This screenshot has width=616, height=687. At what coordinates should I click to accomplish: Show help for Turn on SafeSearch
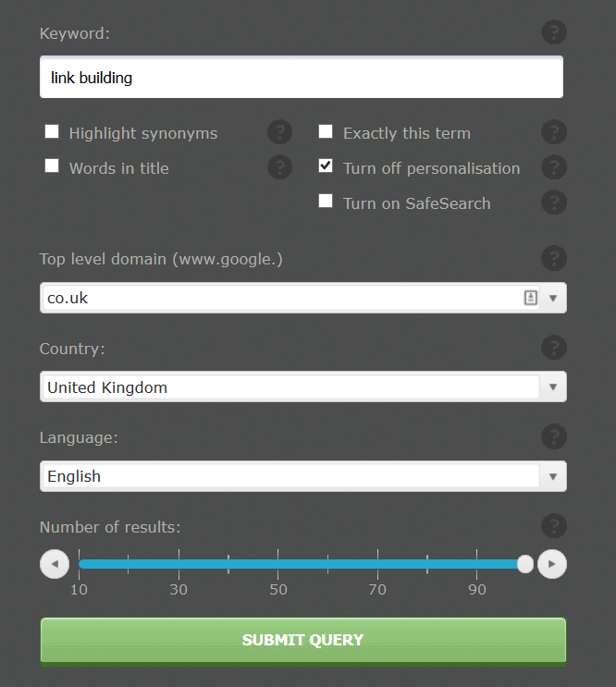[x=554, y=202]
